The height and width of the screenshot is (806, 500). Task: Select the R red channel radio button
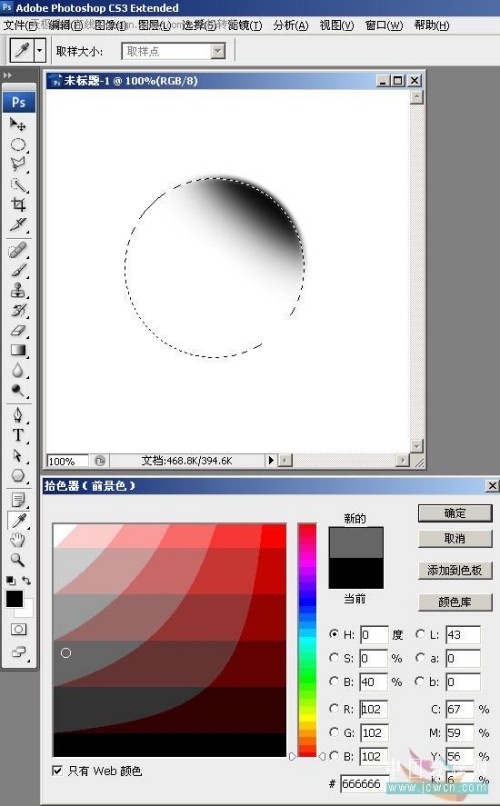pos(334,708)
